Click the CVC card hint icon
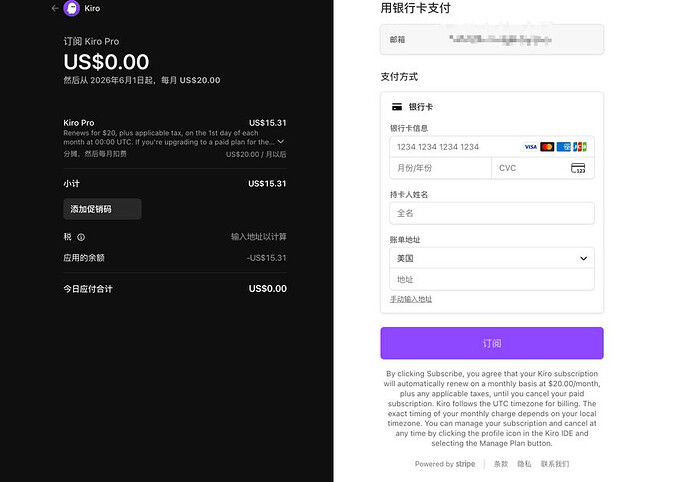The width and height of the screenshot is (690, 482). [578, 168]
